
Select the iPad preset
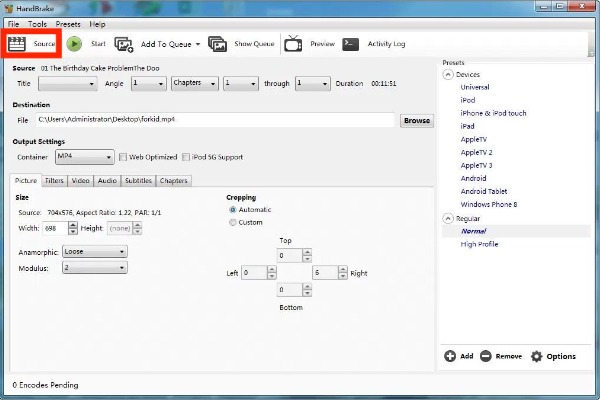click(x=467, y=126)
